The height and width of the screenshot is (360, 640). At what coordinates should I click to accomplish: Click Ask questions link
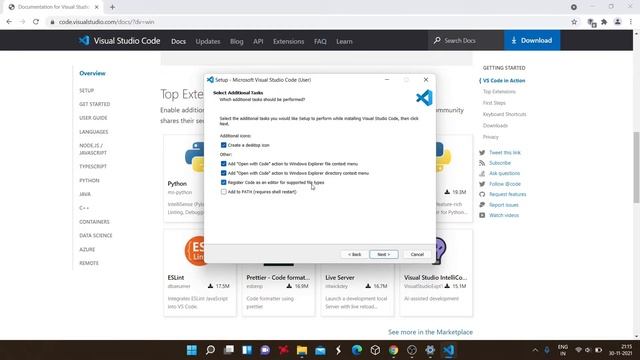(504, 173)
